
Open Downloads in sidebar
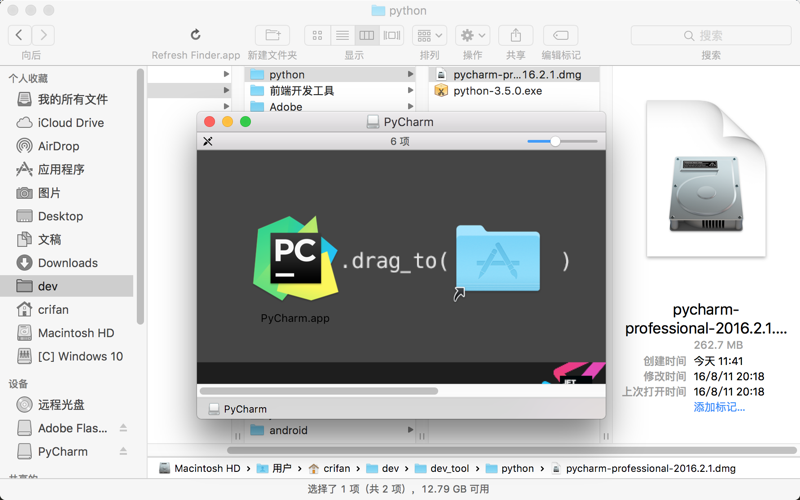(x=66, y=263)
